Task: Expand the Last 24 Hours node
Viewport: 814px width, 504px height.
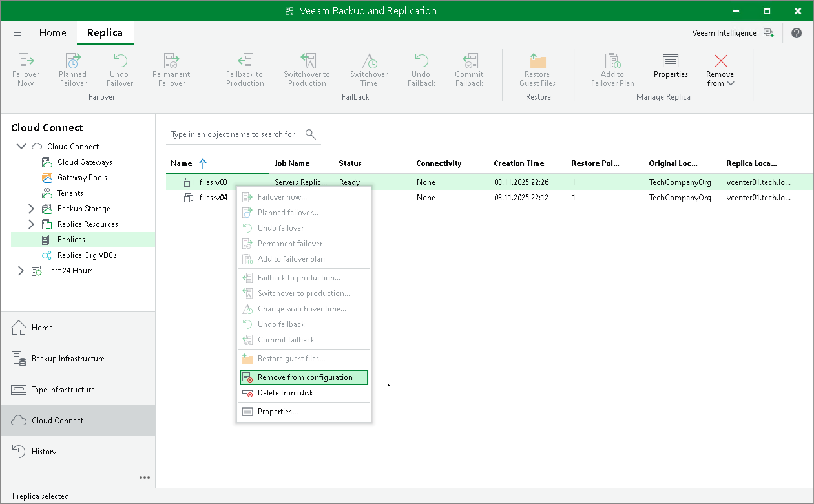Action: 21,271
